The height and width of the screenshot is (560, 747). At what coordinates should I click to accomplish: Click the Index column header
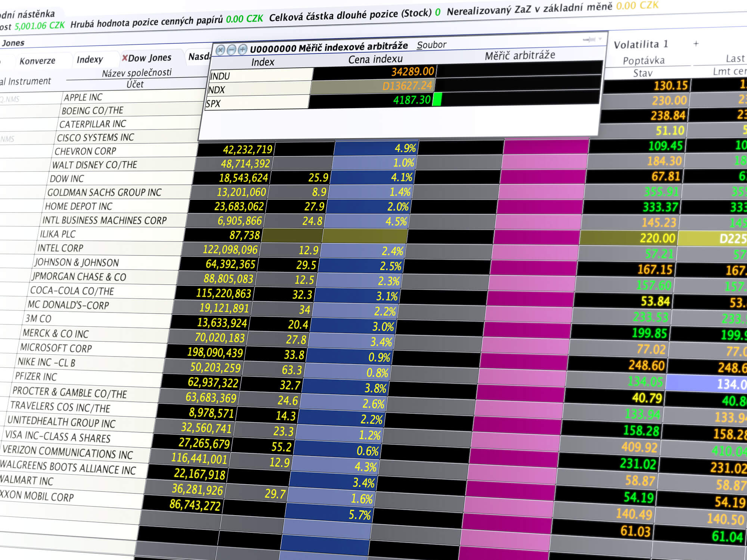[263, 62]
